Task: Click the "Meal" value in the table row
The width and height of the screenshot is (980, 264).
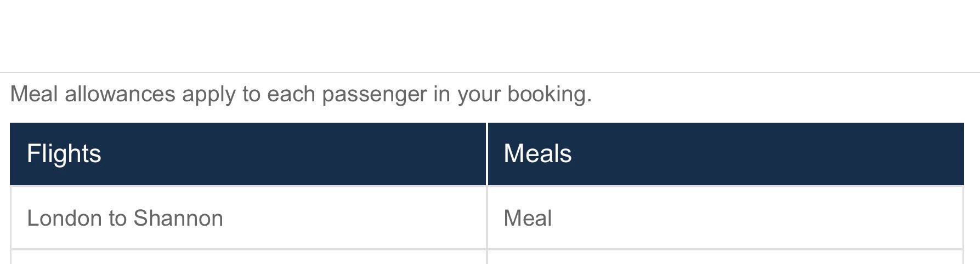Action: [x=528, y=219]
